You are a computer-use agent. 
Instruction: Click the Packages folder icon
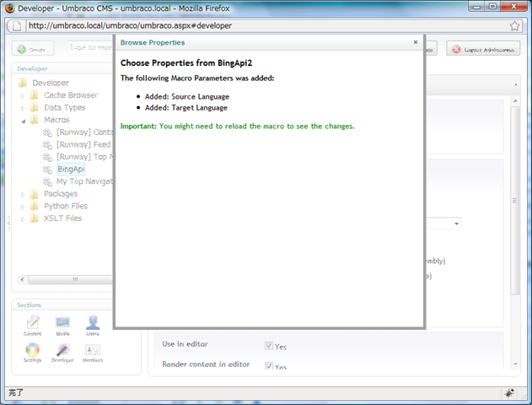(34, 194)
